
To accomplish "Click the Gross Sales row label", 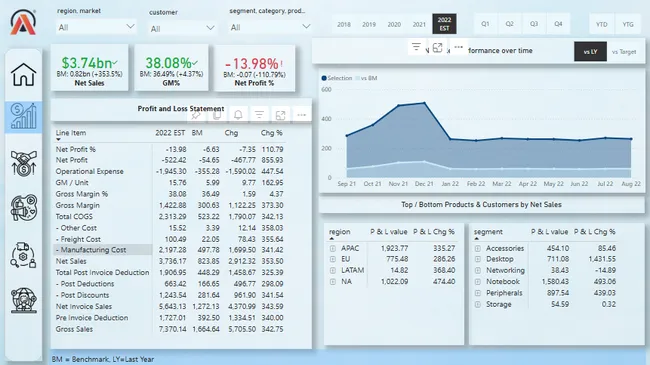I will 74,329.
